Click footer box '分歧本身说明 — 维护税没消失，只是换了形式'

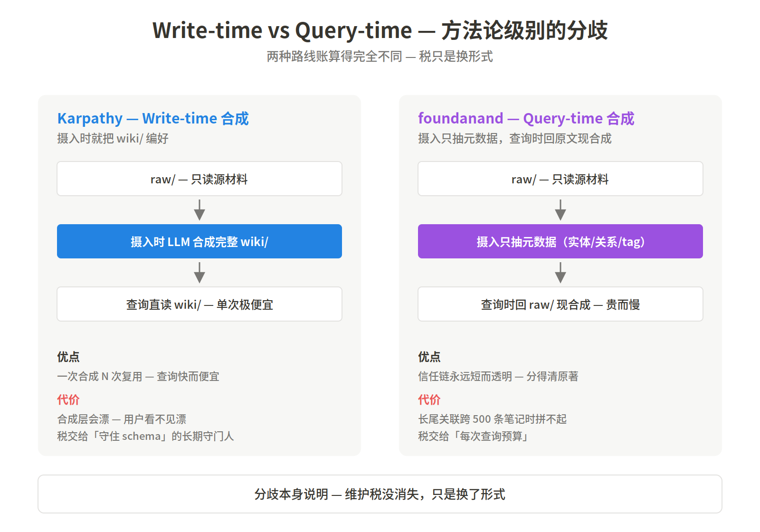coord(380,494)
